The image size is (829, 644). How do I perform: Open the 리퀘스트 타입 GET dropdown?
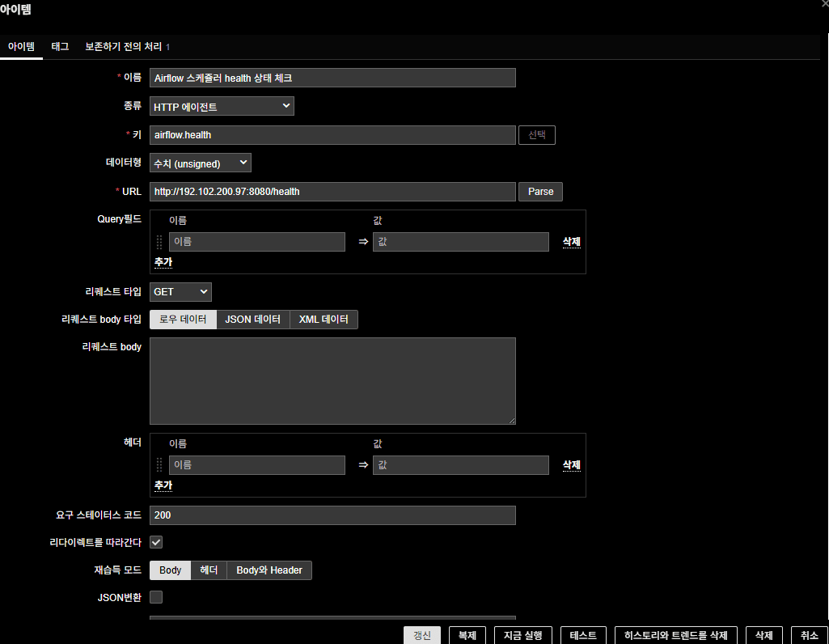180,291
